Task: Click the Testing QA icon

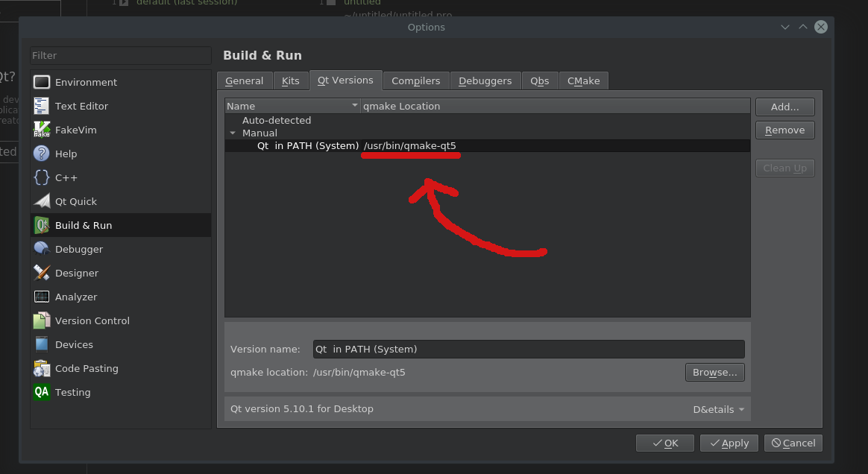Action: pos(42,391)
